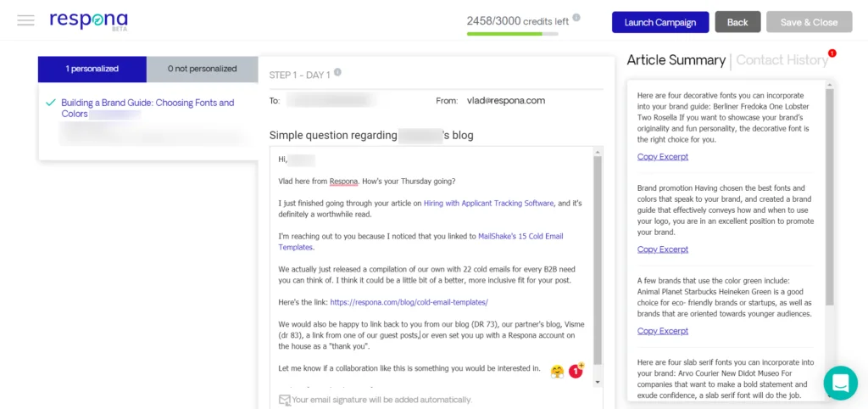Click the email body scroll-up arrow
This screenshot has height=409, width=868.
tap(598, 151)
